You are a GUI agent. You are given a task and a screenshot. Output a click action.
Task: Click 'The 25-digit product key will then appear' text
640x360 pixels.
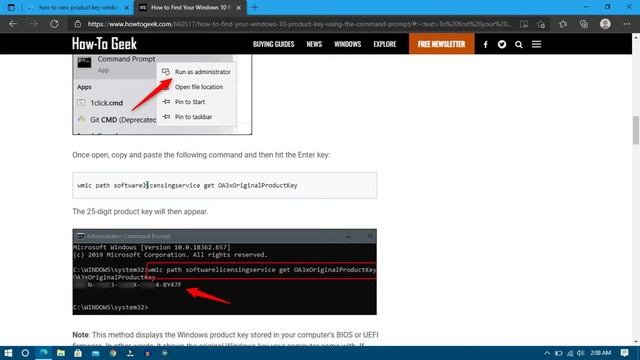pyautogui.click(x=140, y=211)
